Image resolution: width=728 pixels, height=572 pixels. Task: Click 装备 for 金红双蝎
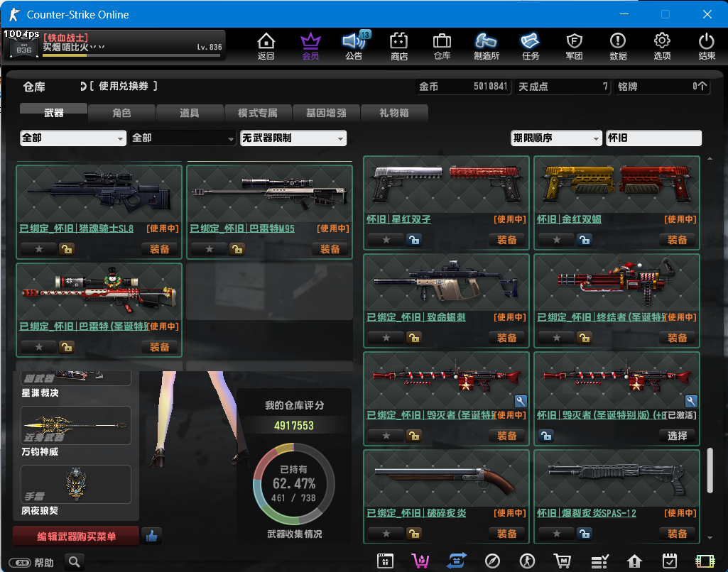(677, 240)
